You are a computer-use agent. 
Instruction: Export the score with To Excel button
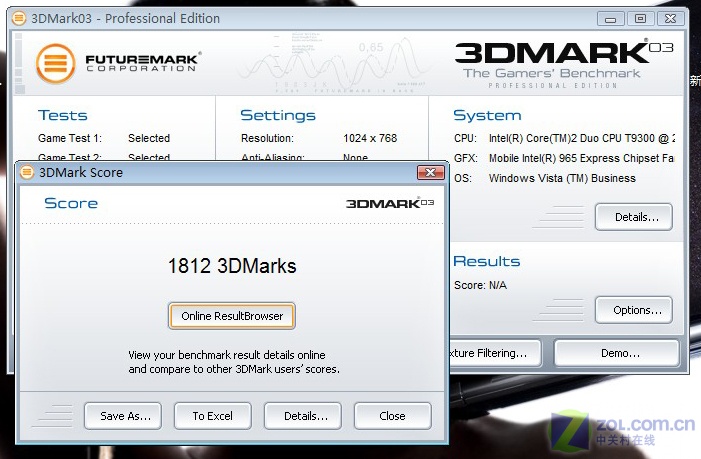(x=213, y=416)
